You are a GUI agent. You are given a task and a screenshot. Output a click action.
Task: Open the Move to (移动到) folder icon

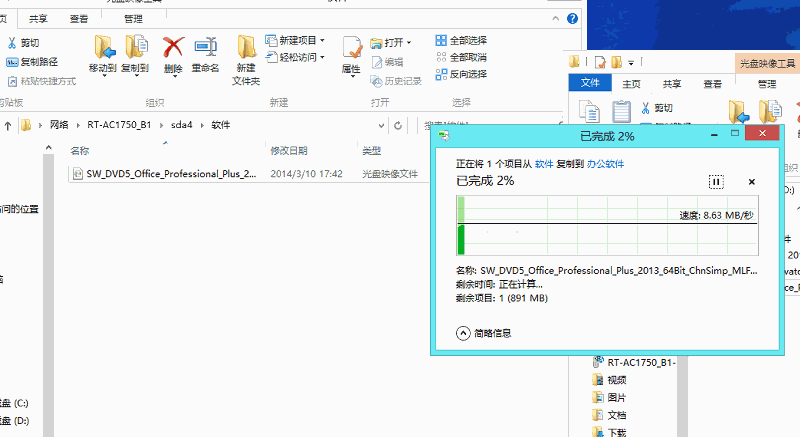point(105,47)
